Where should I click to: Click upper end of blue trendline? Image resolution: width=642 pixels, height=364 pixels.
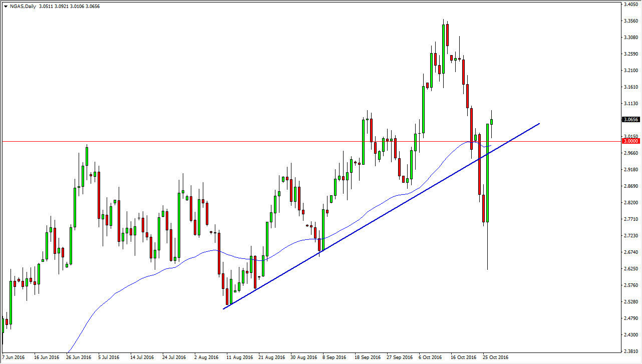click(x=539, y=123)
